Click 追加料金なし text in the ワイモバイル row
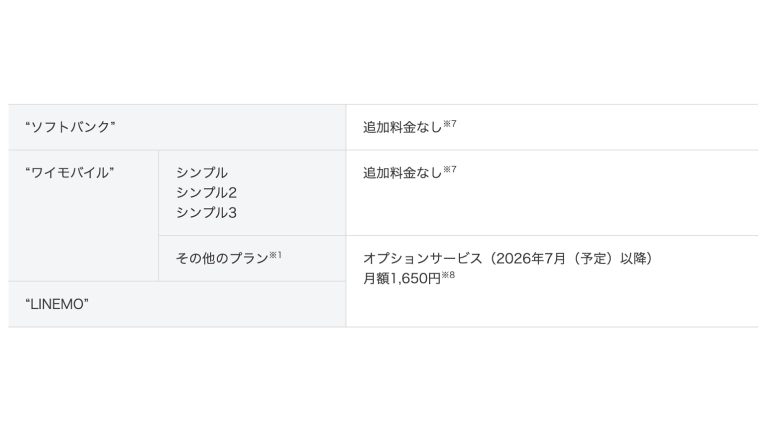770x433 pixels. [402, 173]
